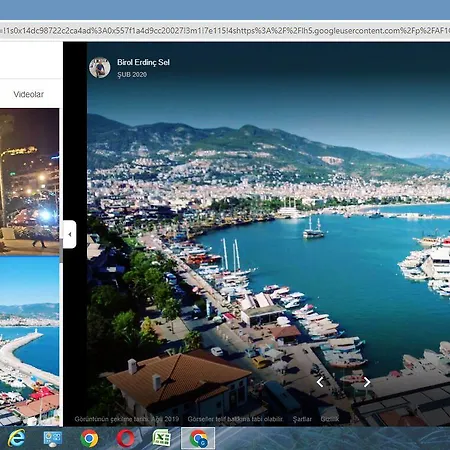Open Internet Explorer from the taskbar
The image size is (450, 450).
point(16,438)
